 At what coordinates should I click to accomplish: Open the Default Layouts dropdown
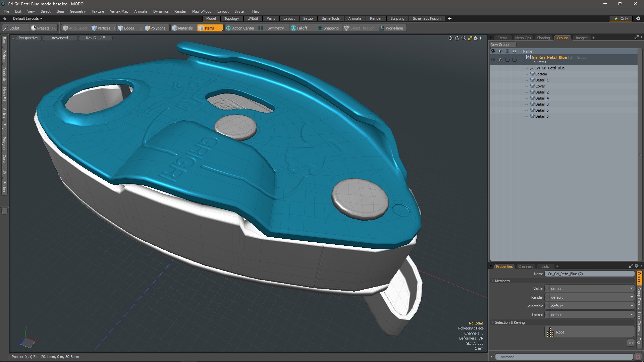click(28, 18)
